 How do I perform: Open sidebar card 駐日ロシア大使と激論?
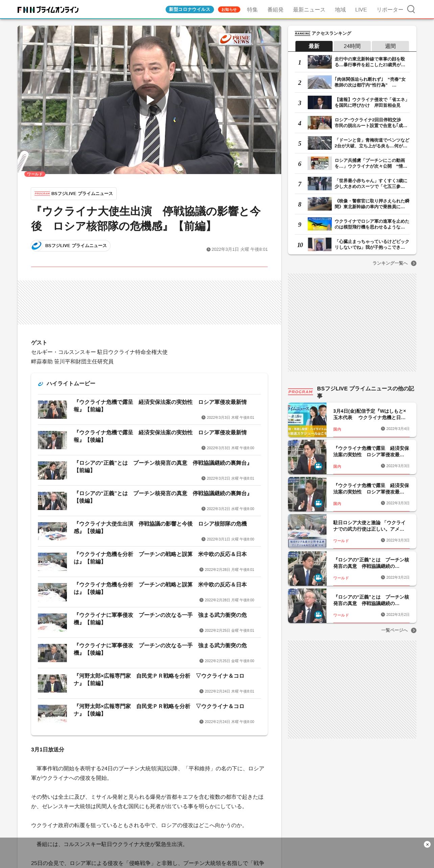352,531
